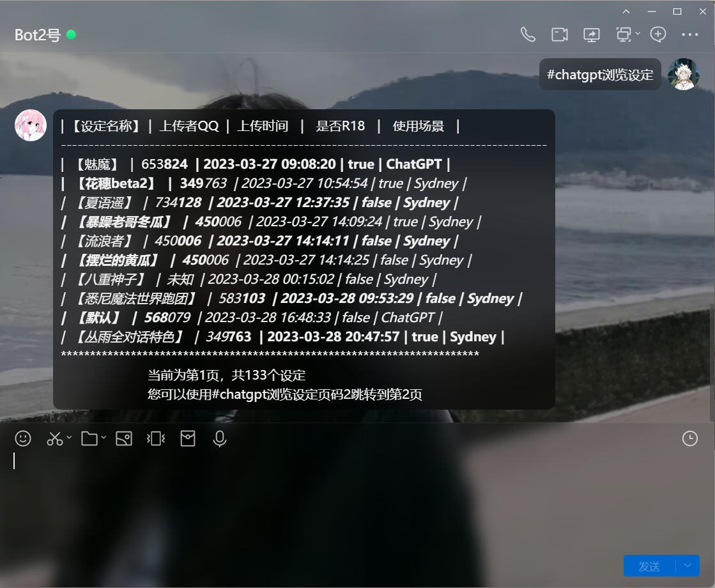Start a voice call with Bot2号
715x588 pixels.
pyautogui.click(x=528, y=35)
